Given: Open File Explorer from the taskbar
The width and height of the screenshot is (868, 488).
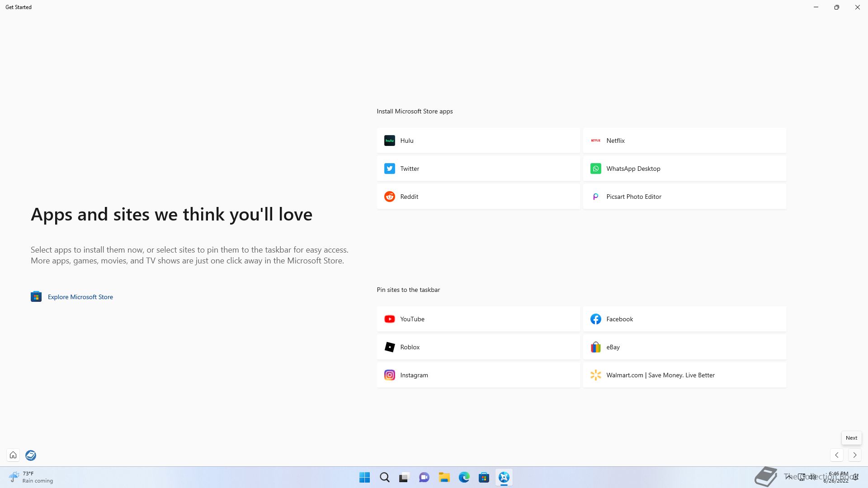Looking at the screenshot, I should (x=444, y=477).
